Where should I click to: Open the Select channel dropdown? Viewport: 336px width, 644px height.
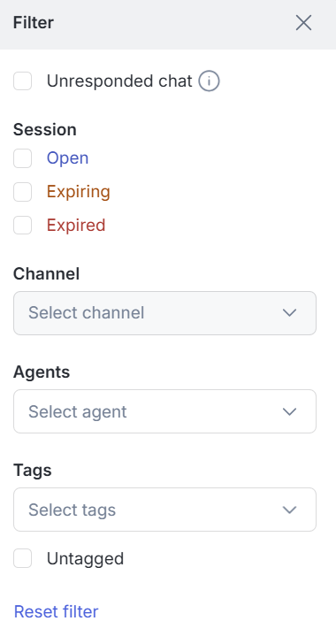tap(164, 313)
